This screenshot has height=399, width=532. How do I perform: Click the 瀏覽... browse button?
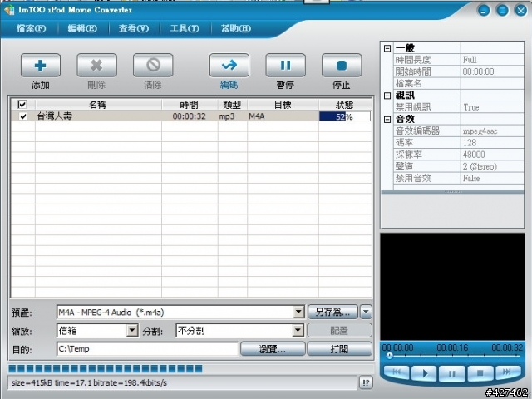273,349
